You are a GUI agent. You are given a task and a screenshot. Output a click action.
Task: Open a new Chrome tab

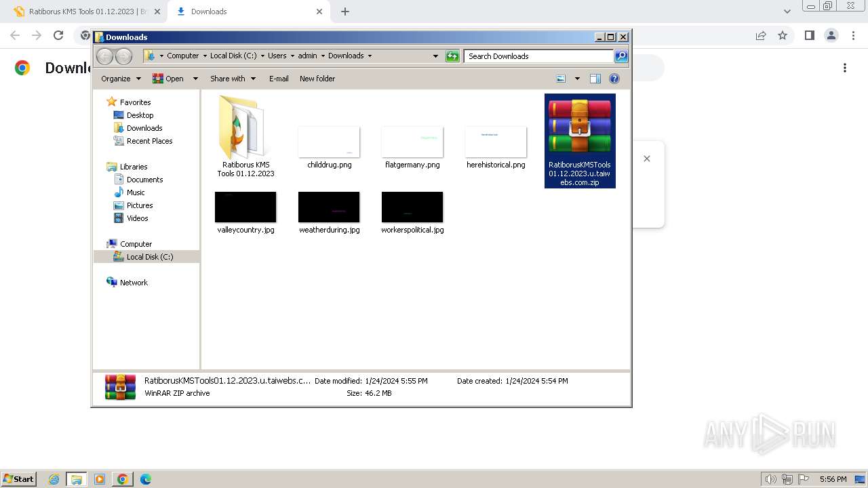tap(345, 12)
